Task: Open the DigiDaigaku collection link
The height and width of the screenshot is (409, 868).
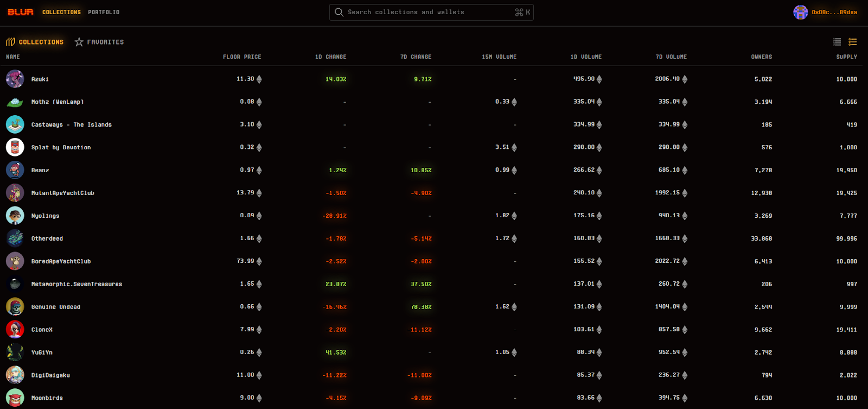Action: point(50,375)
